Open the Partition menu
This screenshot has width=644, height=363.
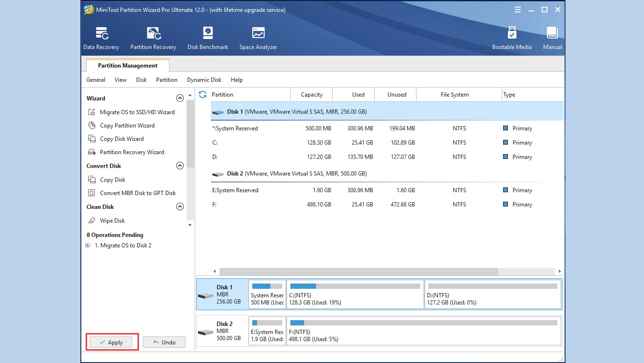(167, 80)
